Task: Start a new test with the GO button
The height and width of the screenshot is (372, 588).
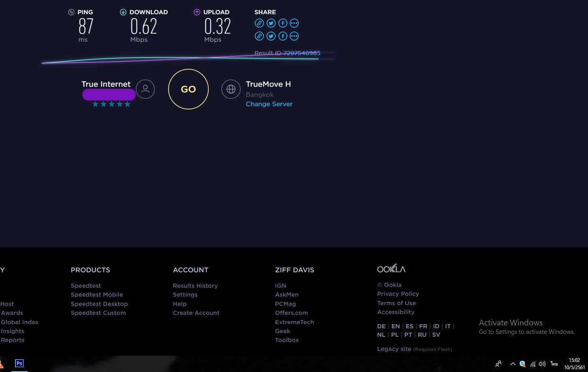Action: [188, 89]
